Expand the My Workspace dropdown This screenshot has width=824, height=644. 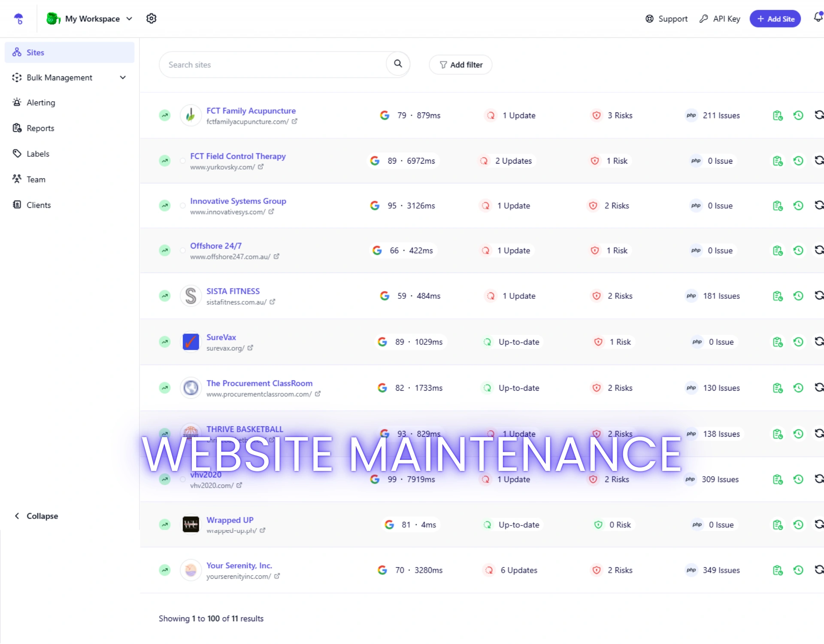point(129,18)
